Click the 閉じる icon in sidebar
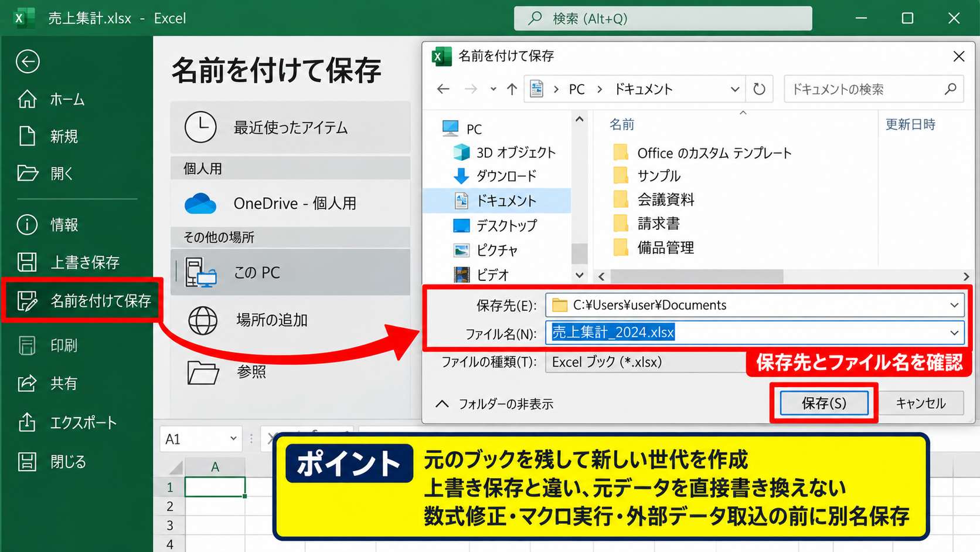Image resolution: width=980 pixels, height=552 pixels. pos(27,462)
